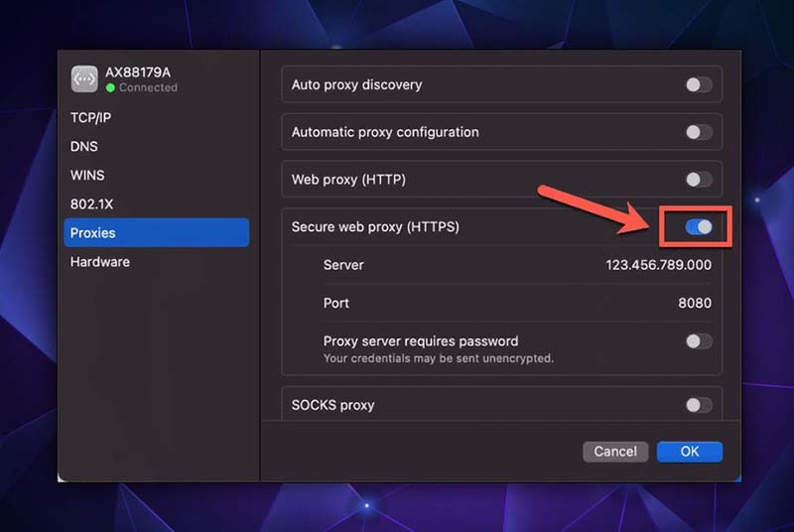Click the AX88179A network adapter icon
The image size is (794, 532).
[84, 78]
